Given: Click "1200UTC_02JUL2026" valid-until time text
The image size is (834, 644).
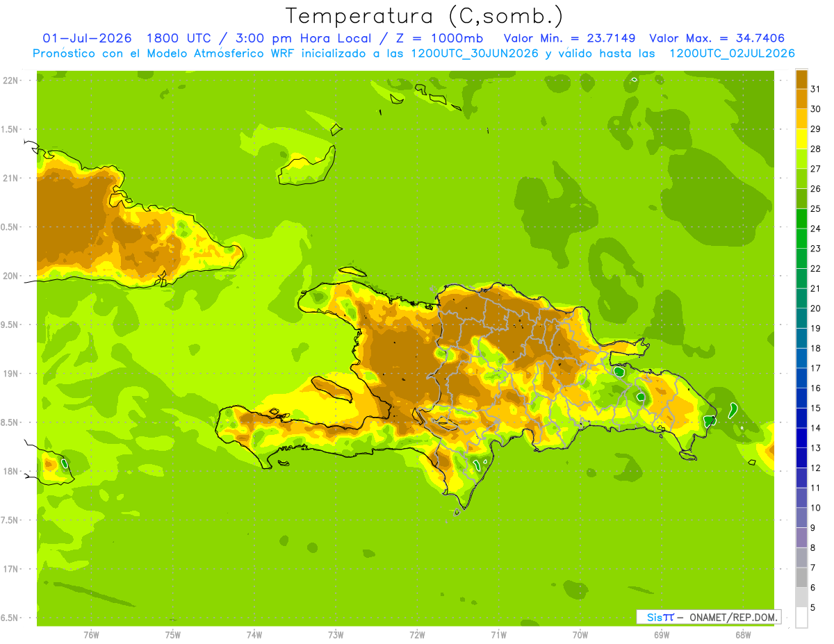Looking at the screenshot, I should [731, 53].
